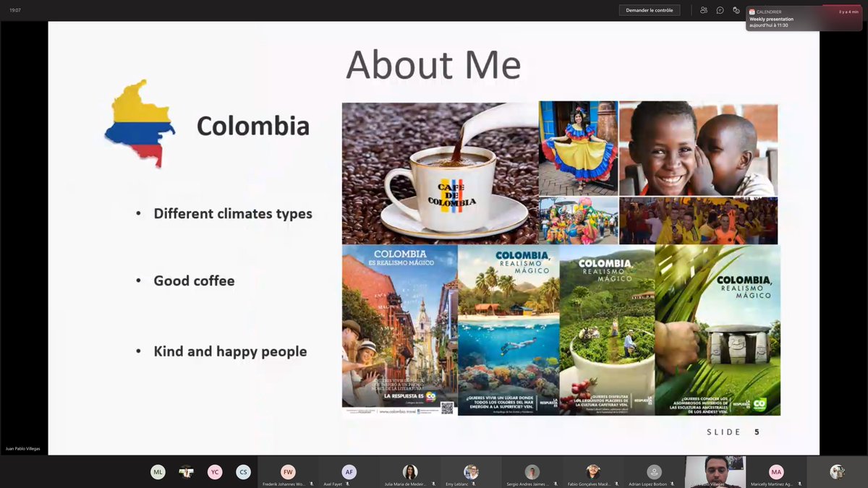Click muted mic icon next to Frederik Johannes

(x=311, y=484)
